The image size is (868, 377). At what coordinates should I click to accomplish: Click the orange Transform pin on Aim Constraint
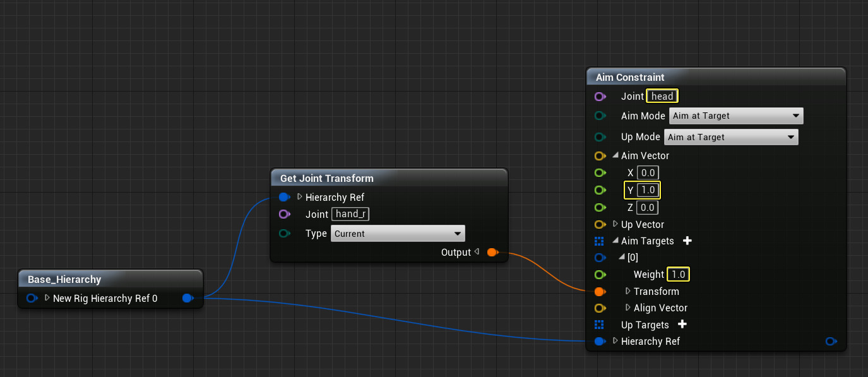600,291
